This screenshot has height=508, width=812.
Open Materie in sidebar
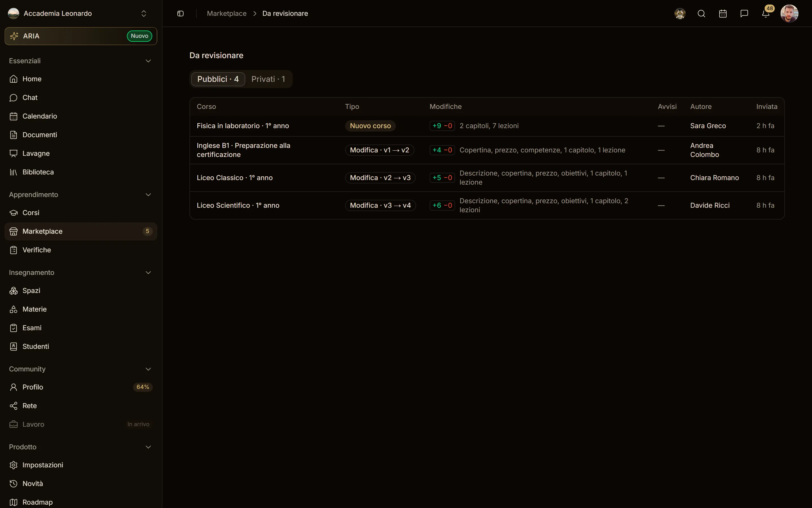[x=81, y=309]
